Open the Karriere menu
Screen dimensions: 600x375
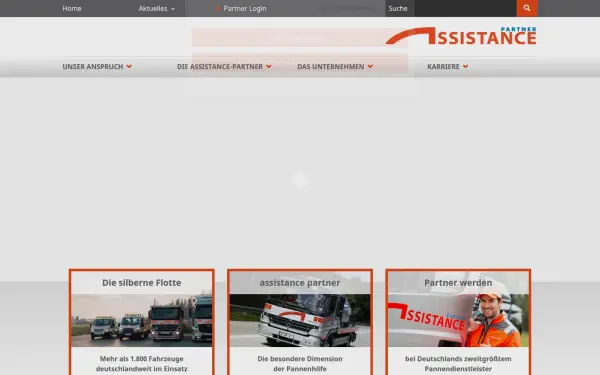(448, 67)
